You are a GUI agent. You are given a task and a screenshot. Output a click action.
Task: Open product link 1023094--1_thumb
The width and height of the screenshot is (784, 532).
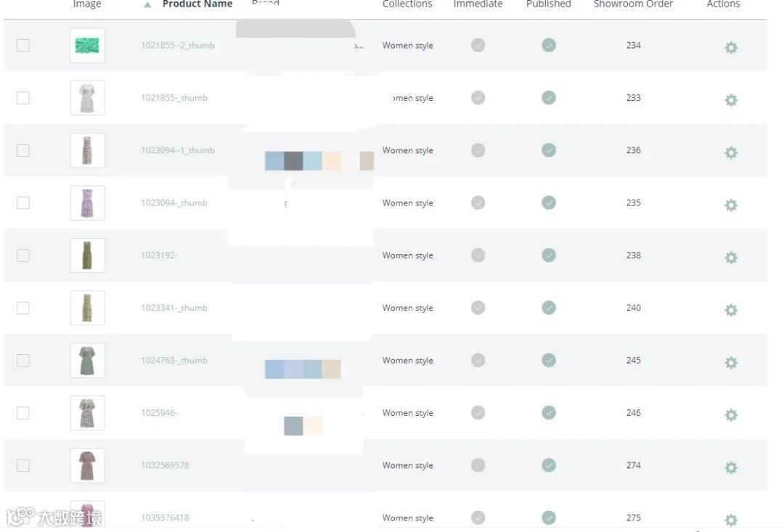coord(178,150)
